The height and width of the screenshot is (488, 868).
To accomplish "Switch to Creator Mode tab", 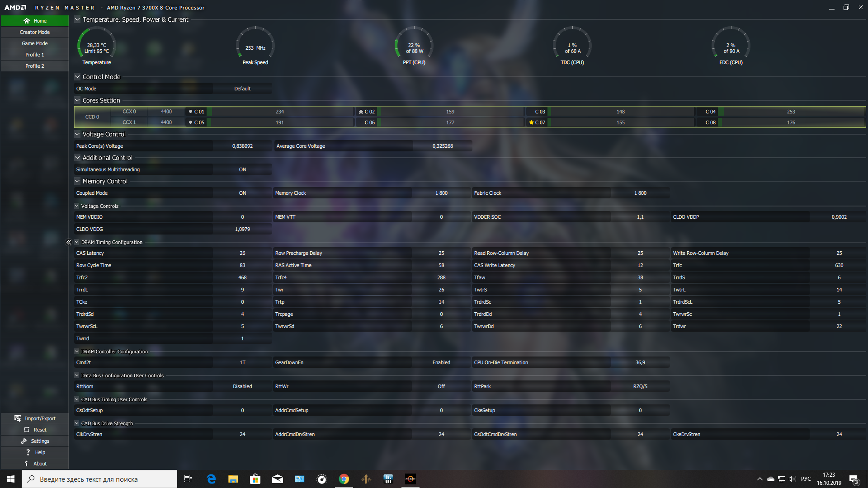I will click(35, 32).
